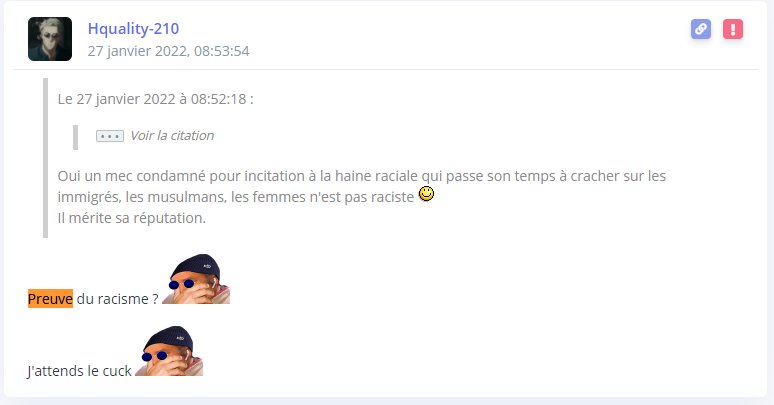Click the text 'J'attends le cuck'
774x405 pixels.
click(x=79, y=371)
